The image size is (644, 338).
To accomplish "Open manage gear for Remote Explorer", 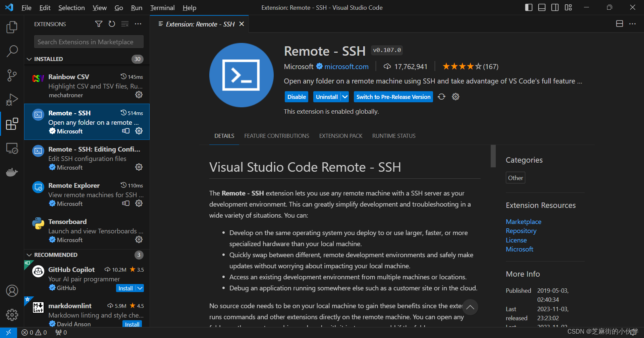I will (139, 203).
